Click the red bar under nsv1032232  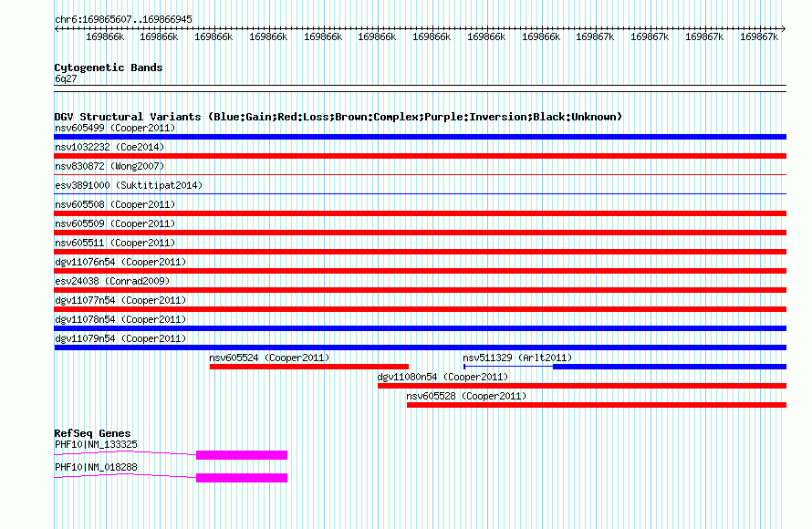click(x=420, y=156)
